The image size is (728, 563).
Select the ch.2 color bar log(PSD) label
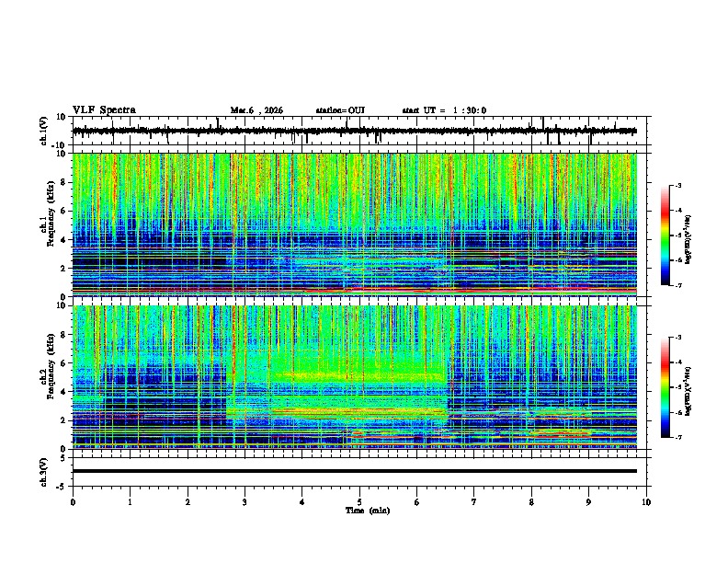pos(688,391)
